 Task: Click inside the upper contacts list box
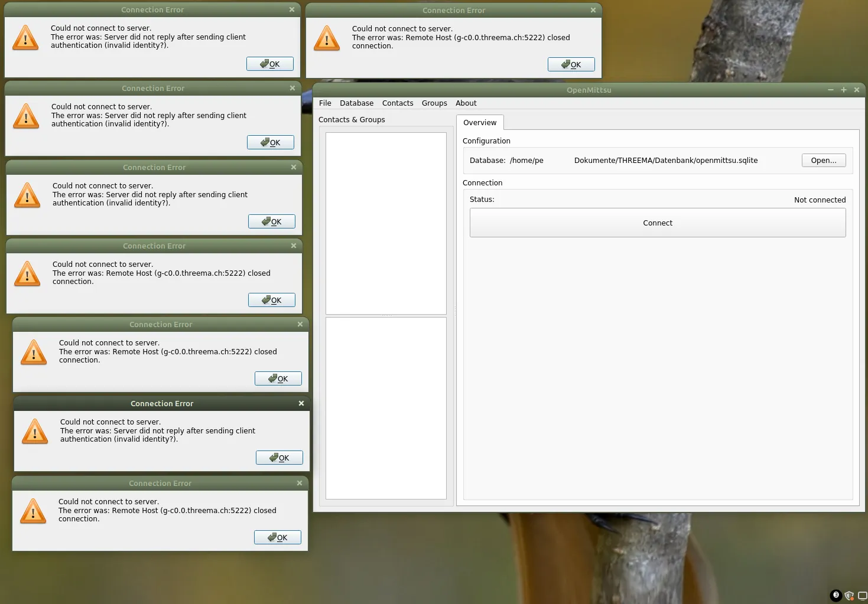(x=386, y=223)
